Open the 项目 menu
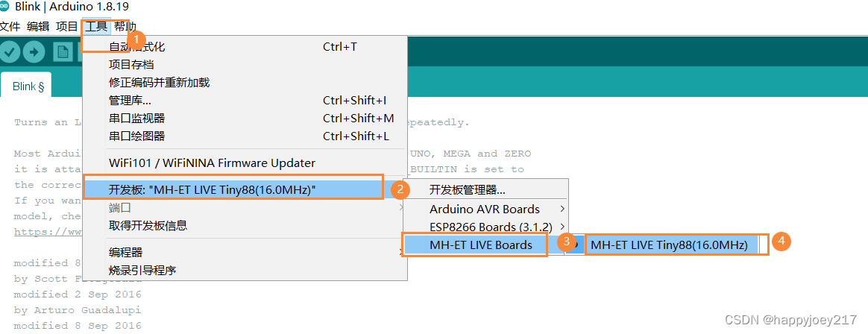 67,26
